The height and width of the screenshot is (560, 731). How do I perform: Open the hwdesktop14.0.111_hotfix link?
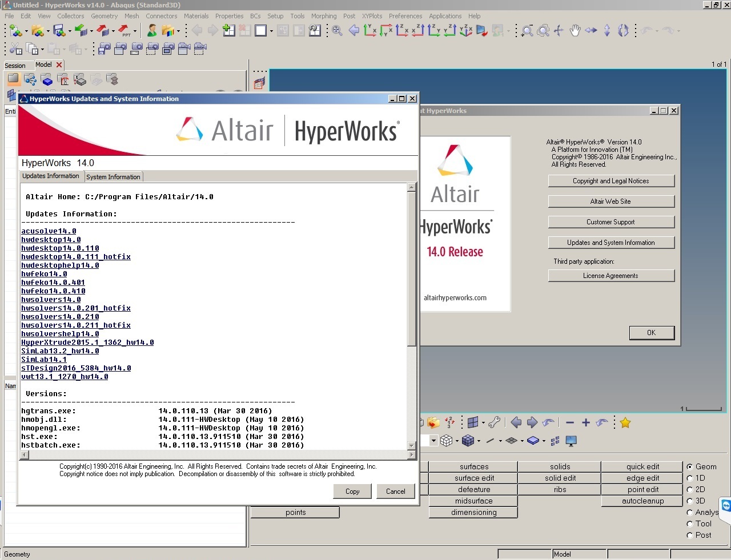coord(76,257)
